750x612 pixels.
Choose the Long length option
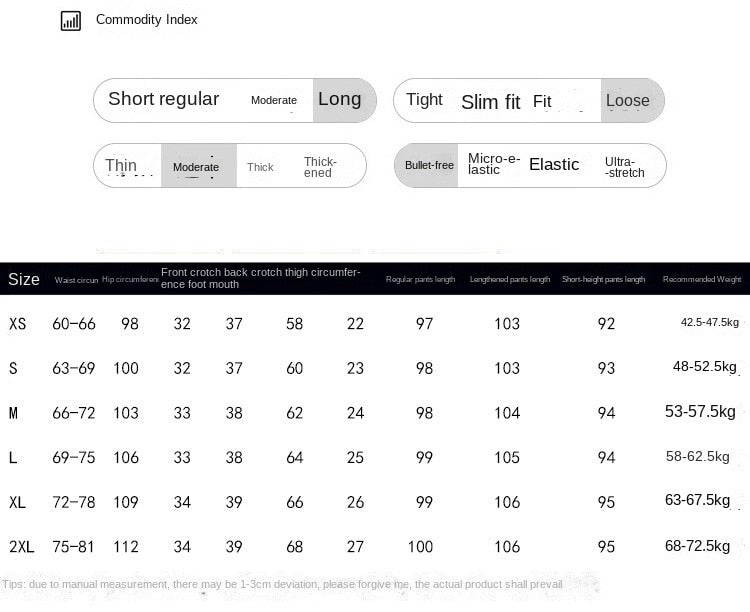pyautogui.click(x=340, y=99)
